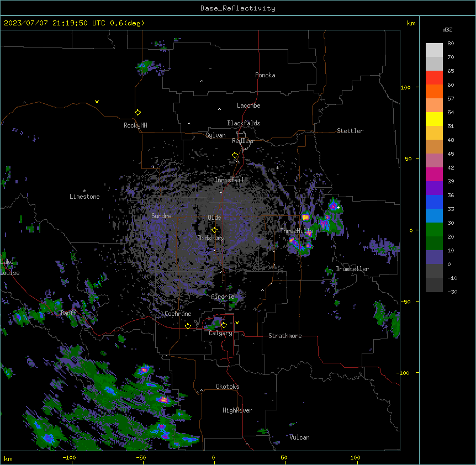The image size is (476, 465).
Task: Click the Vulcan city label
Action: [x=299, y=437]
